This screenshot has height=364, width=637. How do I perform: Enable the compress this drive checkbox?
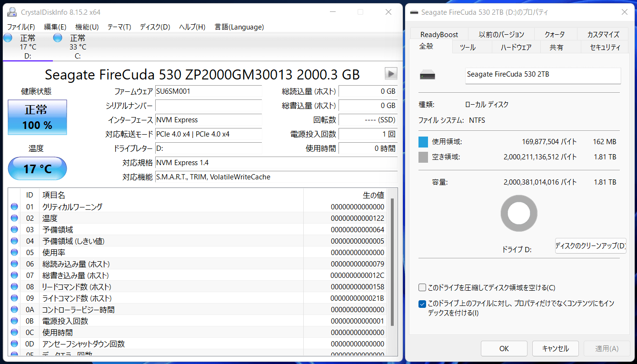[422, 287]
